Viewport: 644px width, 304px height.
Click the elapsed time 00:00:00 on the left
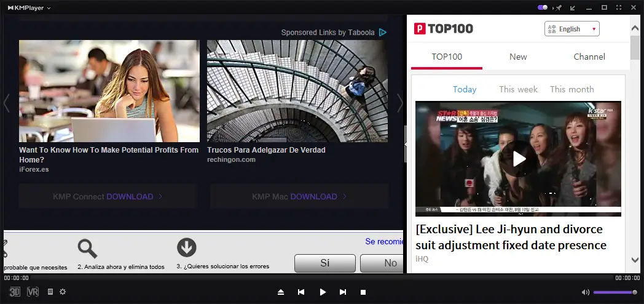[17, 278]
